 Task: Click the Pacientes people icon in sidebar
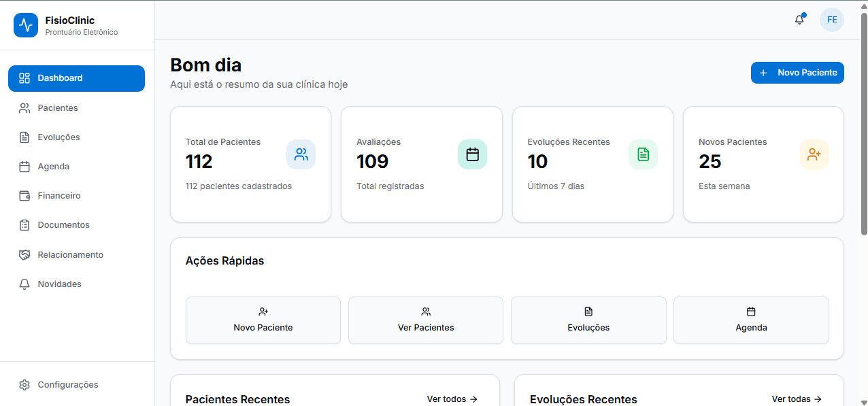[x=24, y=108]
